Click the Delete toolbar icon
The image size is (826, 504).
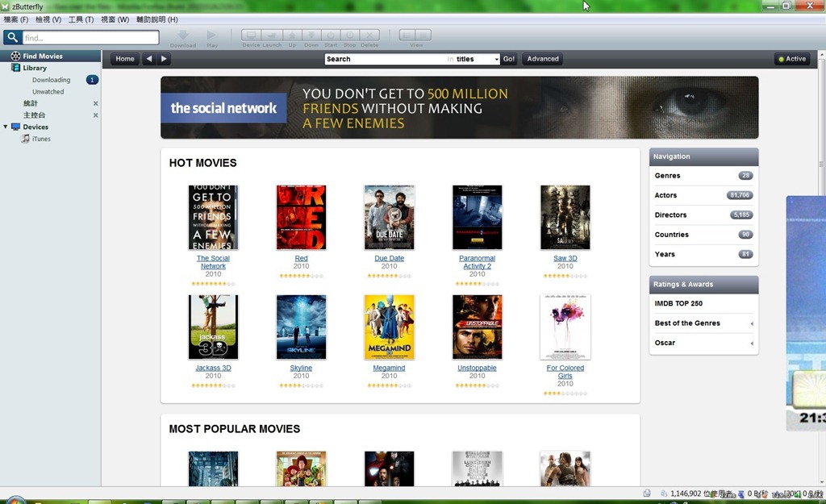[x=369, y=35]
